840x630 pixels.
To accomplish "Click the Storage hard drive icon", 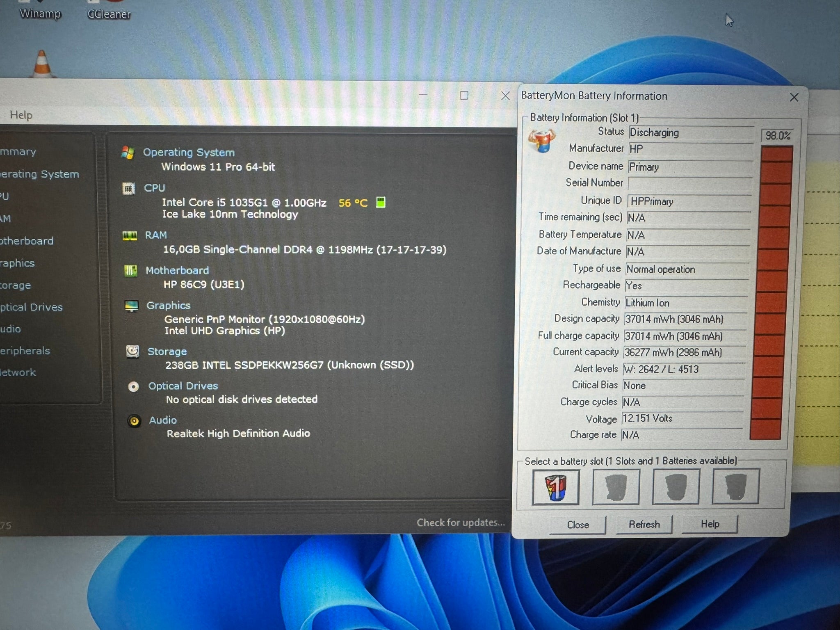I will click(132, 352).
